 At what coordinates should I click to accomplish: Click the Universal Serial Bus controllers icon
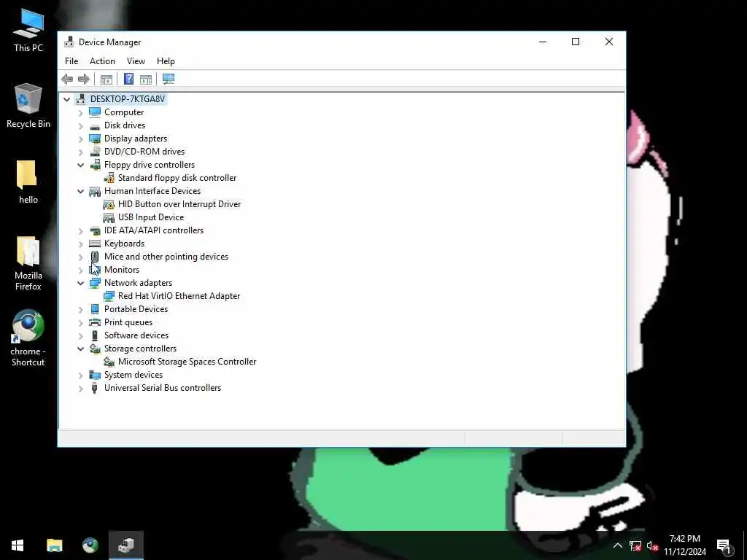coord(95,388)
